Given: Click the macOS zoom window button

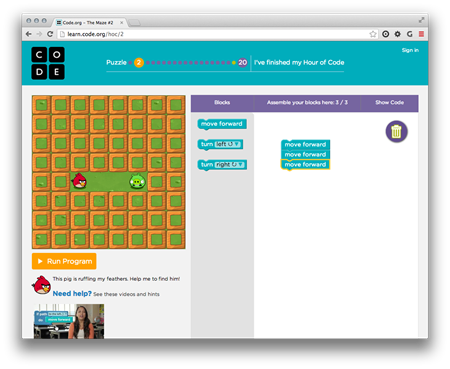Looking at the screenshot, I should click(44, 21).
